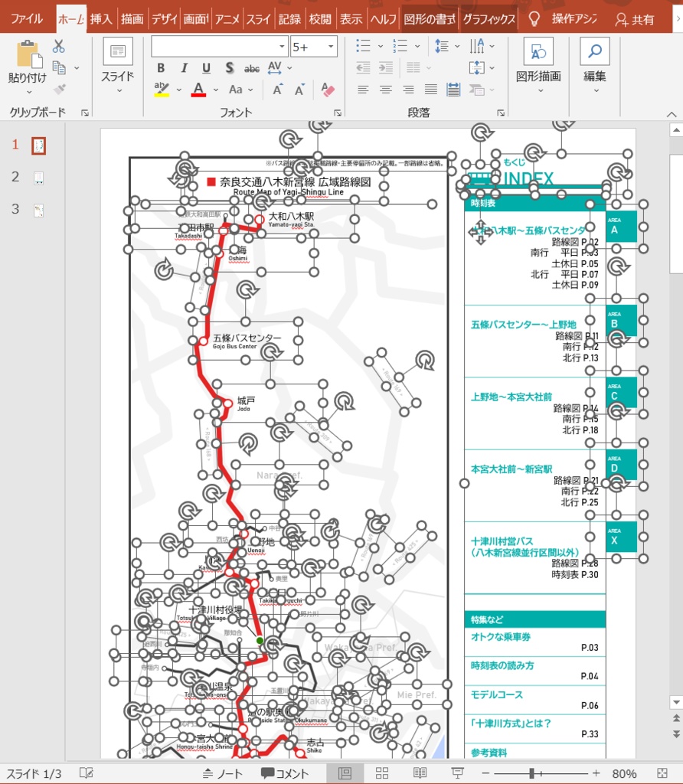This screenshot has width=683, height=784.
Task: Select the Format Painter brush icon
Action: point(60,89)
